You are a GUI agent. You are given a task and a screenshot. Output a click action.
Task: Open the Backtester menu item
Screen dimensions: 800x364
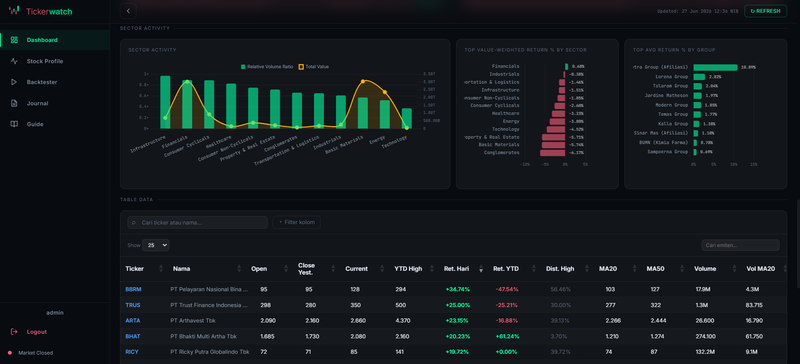click(55, 82)
